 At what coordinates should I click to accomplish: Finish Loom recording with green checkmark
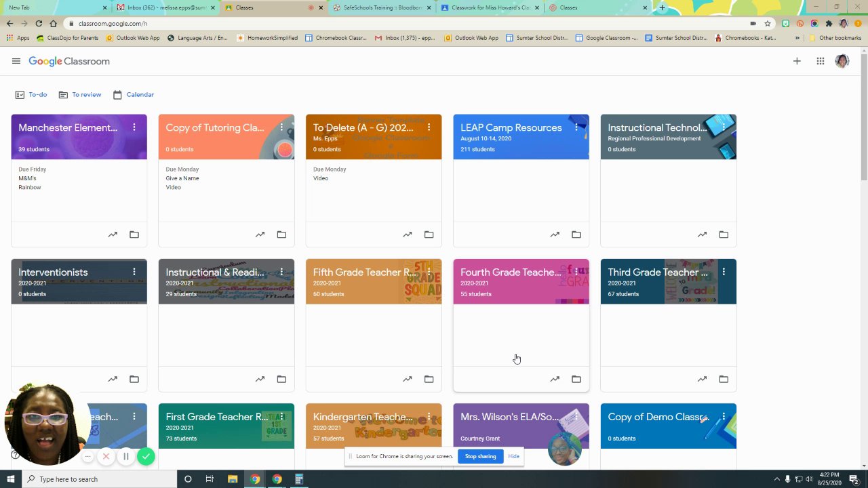[x=146, y=457]
